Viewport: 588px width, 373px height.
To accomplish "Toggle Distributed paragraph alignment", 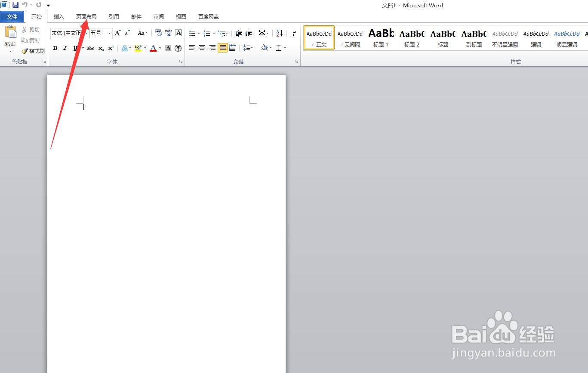I will coord(233,48).
